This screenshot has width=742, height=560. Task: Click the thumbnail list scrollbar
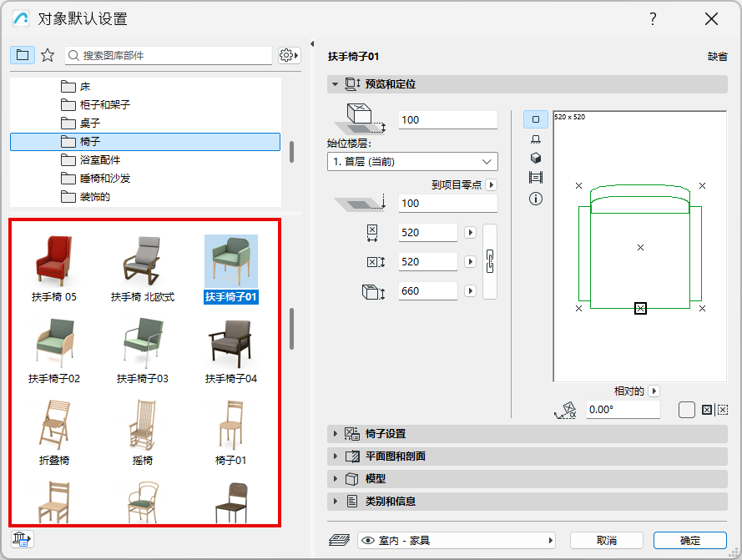(291, 329)
